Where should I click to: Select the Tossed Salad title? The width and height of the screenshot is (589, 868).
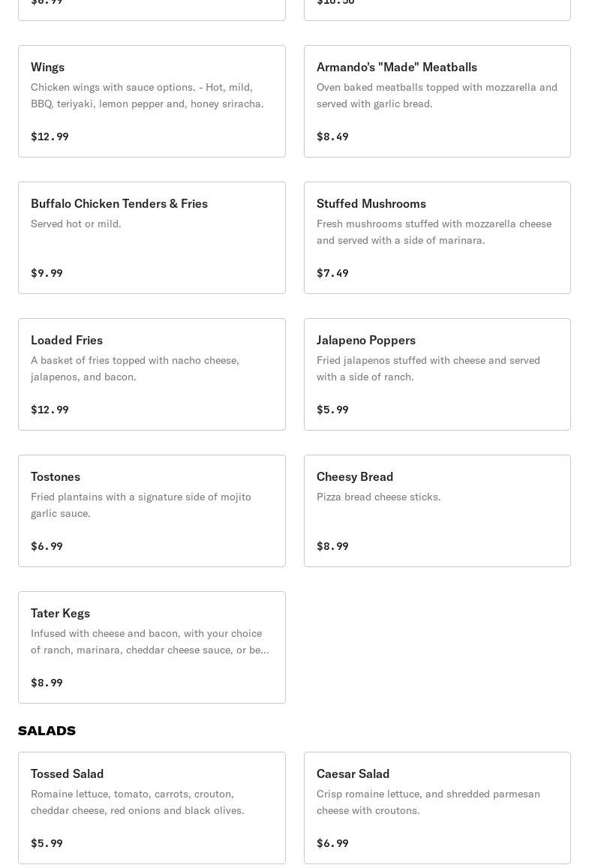click(67, 773)
